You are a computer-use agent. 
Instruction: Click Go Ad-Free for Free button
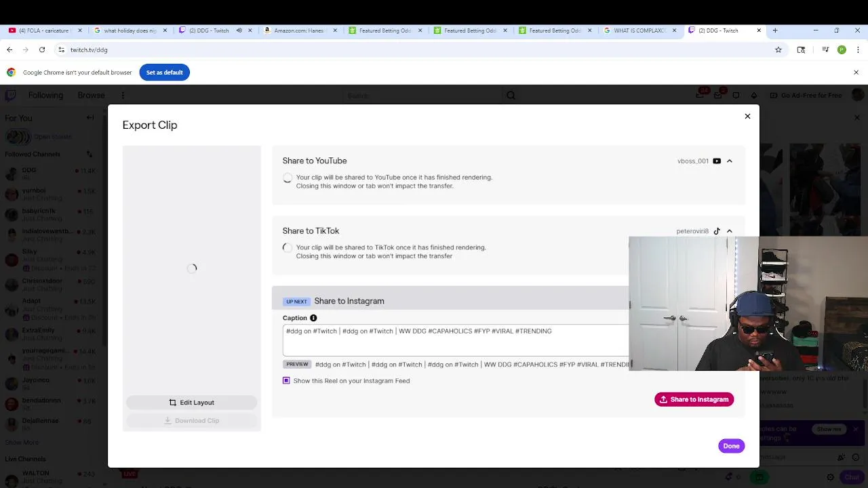click(806, 96)
